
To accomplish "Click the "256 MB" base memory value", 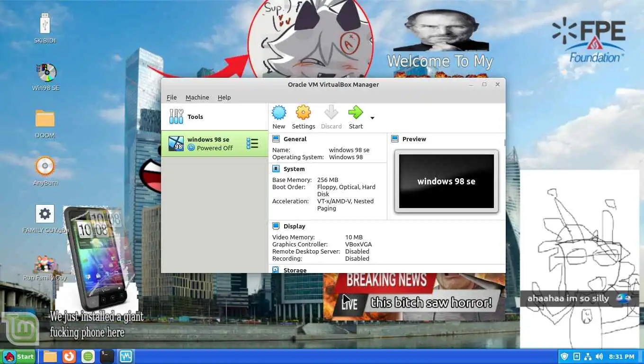I will (x=328, y=180).
